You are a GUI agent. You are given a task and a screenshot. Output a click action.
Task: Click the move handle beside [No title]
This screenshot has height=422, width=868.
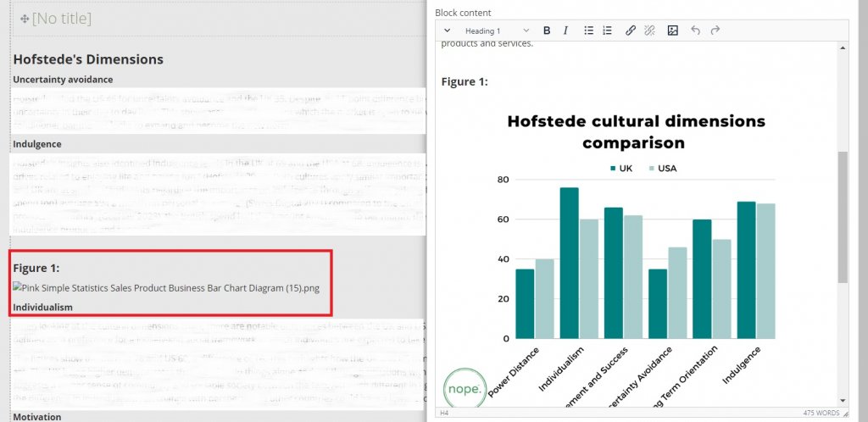click(x=25, y=19)
